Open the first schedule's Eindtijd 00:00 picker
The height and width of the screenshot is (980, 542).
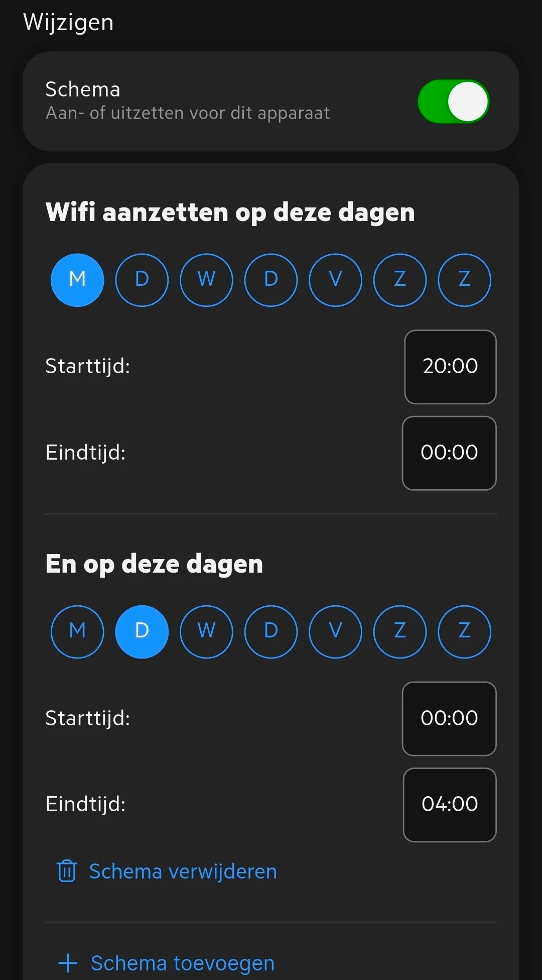point(449,453)
